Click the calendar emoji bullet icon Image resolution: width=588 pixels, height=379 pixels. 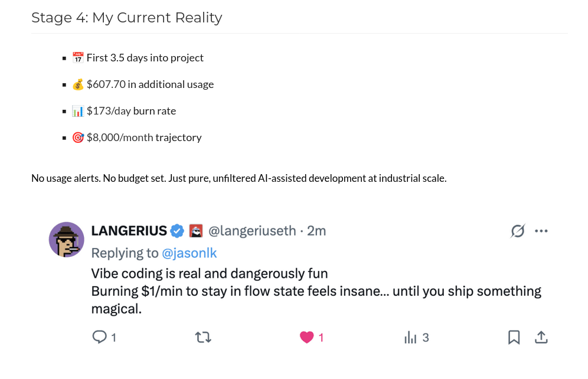click(78, 58)
